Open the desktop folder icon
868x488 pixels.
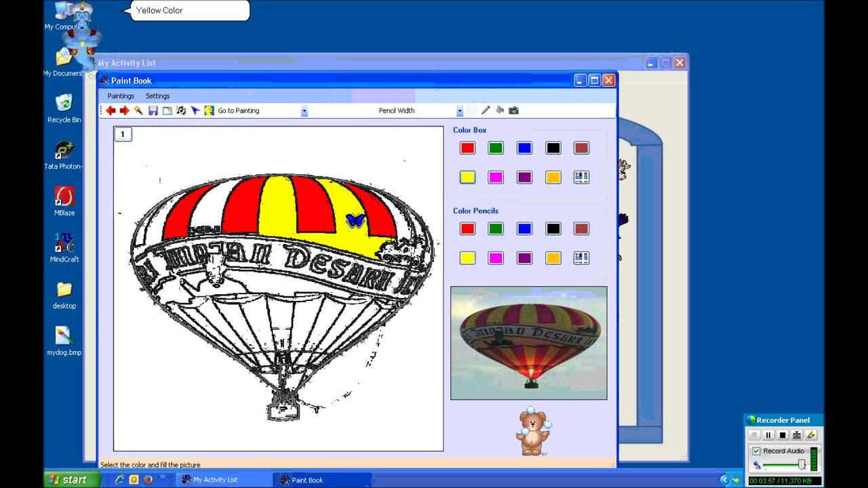(64, 295)
